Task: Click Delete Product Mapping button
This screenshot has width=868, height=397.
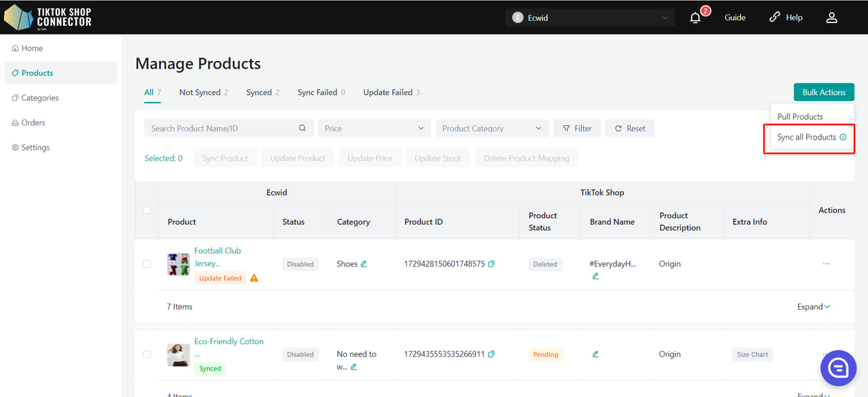Action: point(526,158)
